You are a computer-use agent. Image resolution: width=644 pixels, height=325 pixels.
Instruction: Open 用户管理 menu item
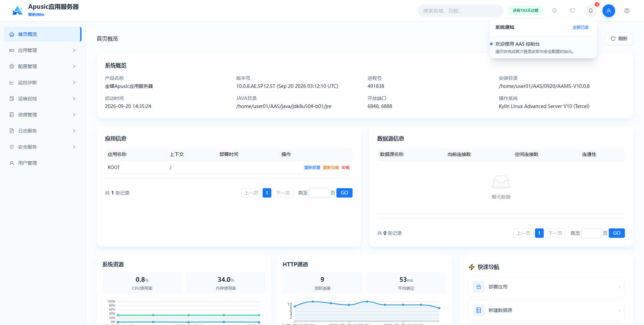pos(43,163)
